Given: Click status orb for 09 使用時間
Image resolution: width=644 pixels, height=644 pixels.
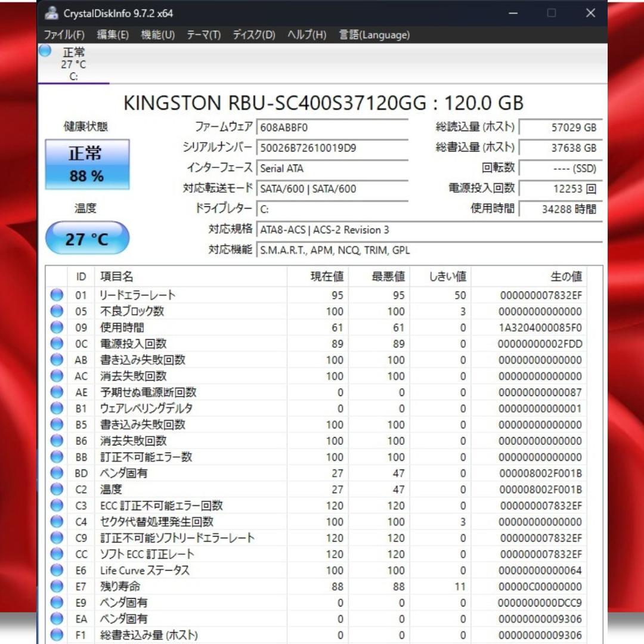Looking at the screenshot, I should pos(57,327).
